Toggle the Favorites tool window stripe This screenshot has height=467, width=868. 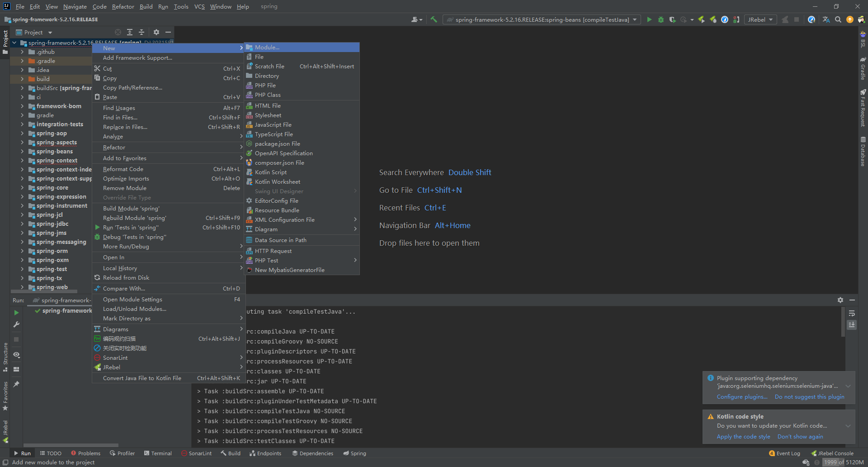tap(5, 396)
